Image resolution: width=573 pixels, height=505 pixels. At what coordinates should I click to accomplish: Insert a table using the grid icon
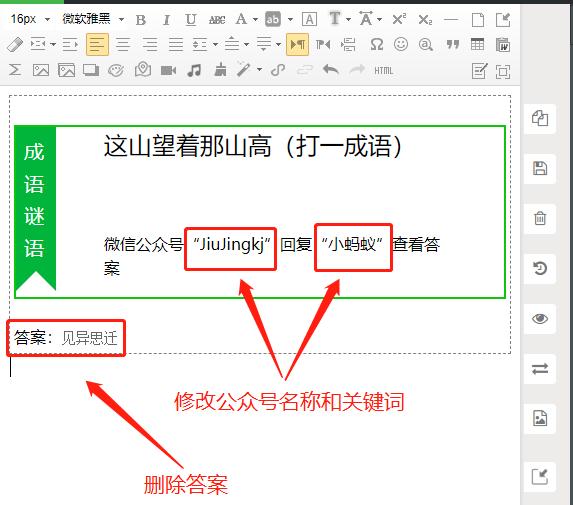point(477,45)
